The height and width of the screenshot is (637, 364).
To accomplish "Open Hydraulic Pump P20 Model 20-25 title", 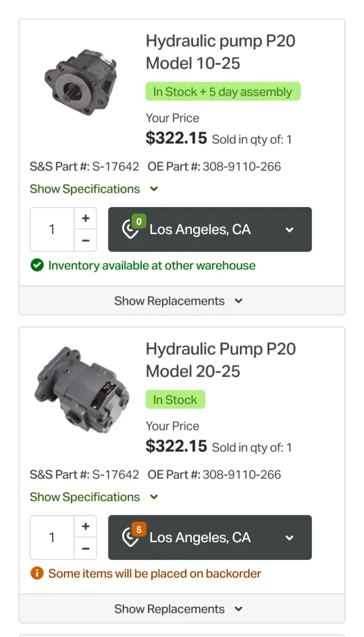I will click(x=221, y=360).
